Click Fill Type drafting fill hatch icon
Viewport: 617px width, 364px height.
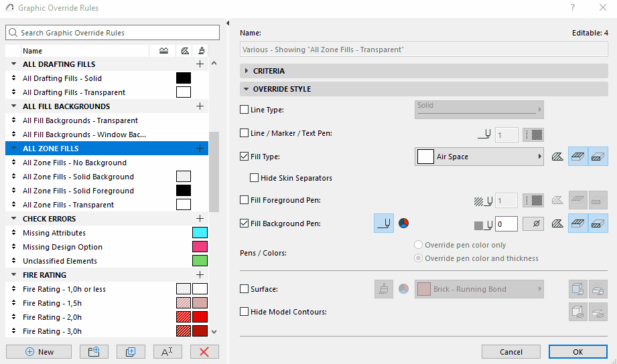557,157
